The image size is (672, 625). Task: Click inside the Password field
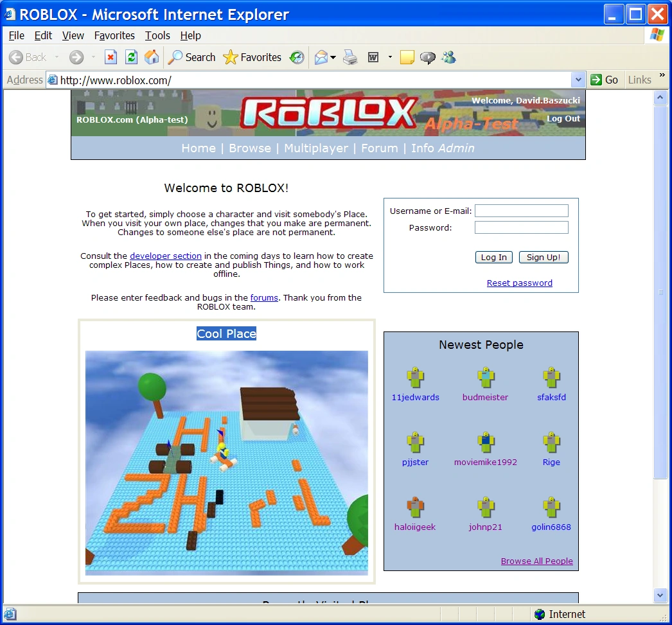pos(521,227)
